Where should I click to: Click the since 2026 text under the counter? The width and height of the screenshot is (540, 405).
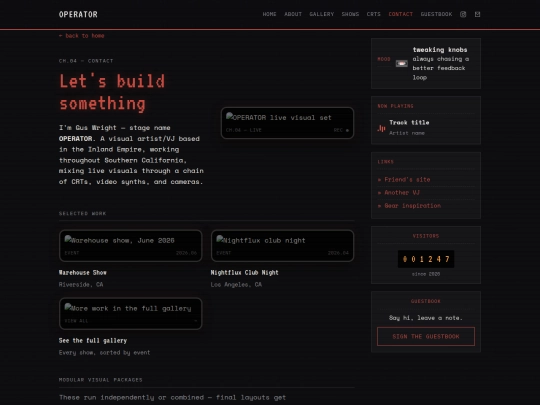coord(426,274)
